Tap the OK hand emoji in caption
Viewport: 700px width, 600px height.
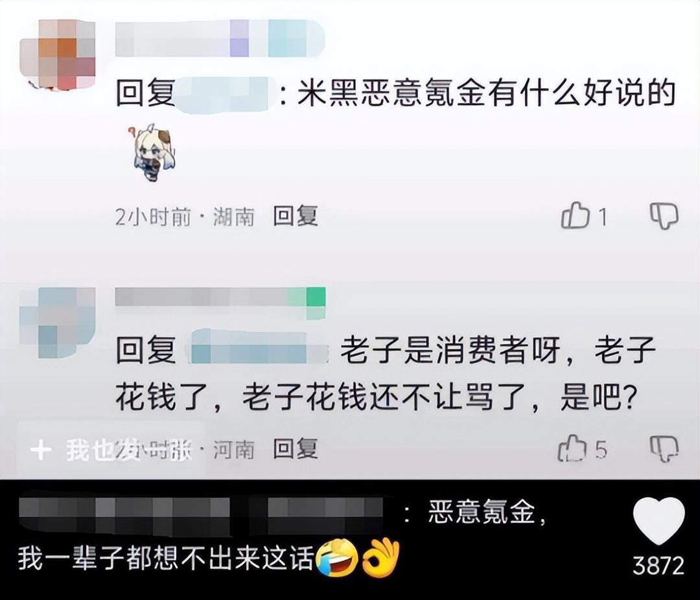[381, 558]
